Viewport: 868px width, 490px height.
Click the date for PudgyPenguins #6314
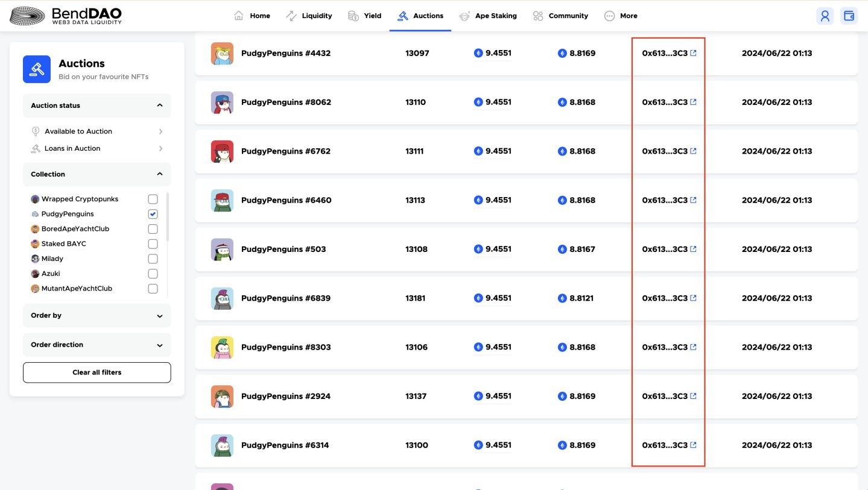coord(777,445)
